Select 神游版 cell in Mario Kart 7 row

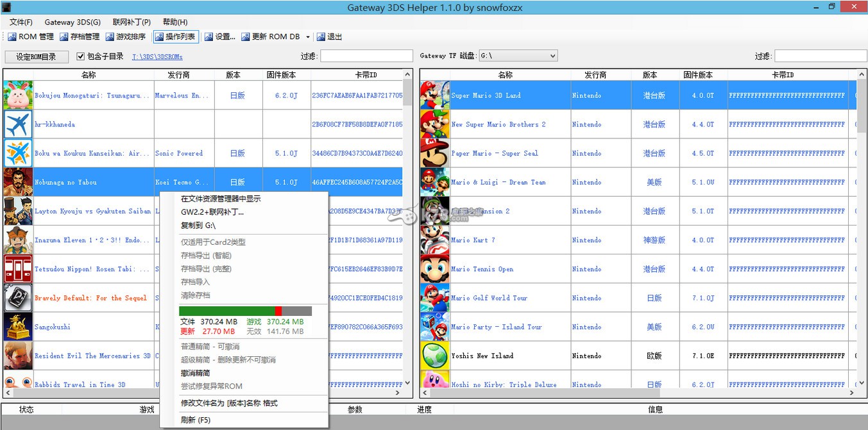(x=654, y=240)
